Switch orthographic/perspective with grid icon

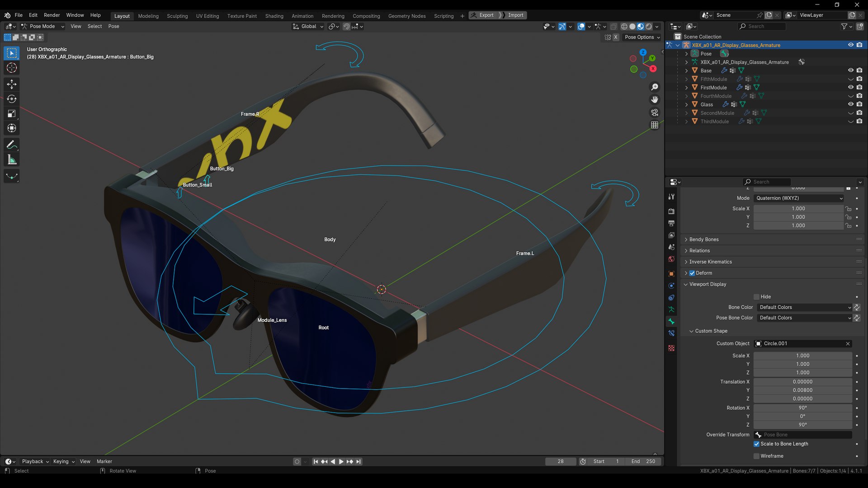(x=655, y=125)
